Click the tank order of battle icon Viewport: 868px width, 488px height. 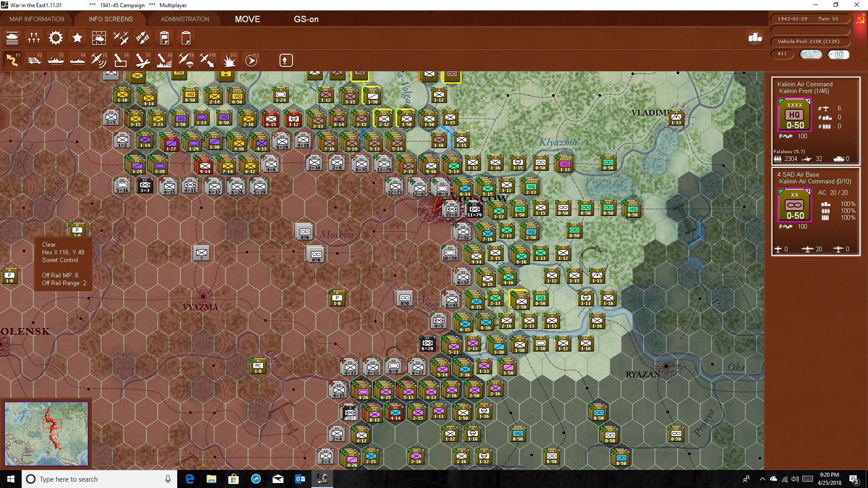point(12,38)
